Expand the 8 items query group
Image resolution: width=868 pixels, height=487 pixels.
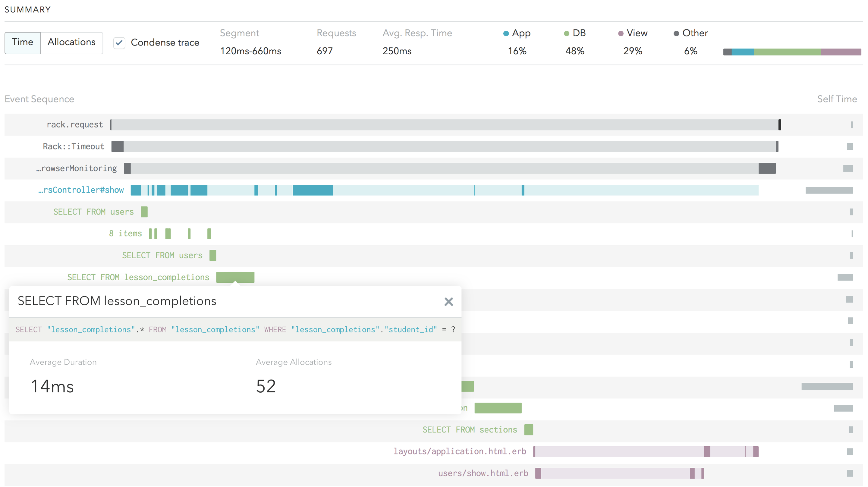click(125, 233)
